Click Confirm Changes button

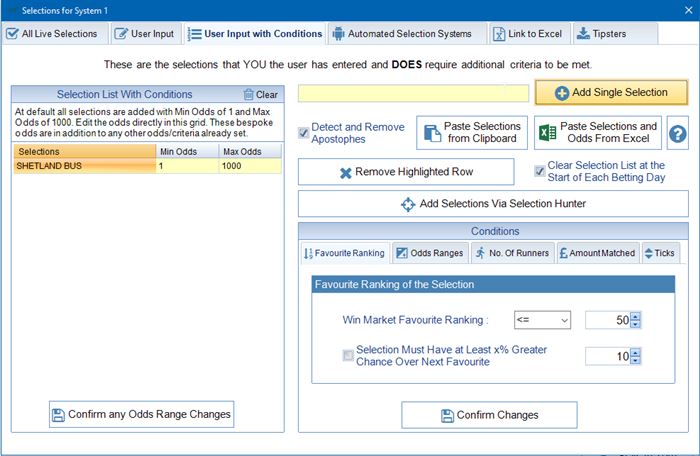click(x=489, y=415)
